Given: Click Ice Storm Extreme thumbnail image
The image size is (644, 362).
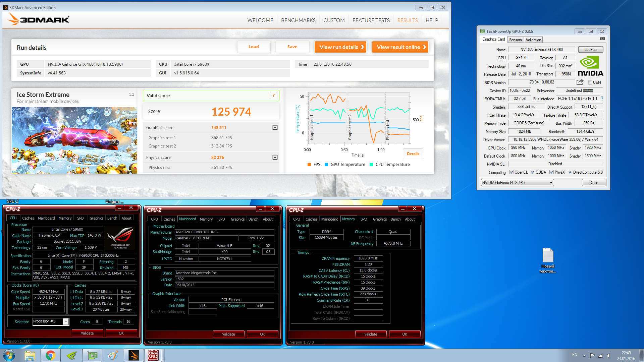Looking at the screenshot, I should tap(74, 140).
